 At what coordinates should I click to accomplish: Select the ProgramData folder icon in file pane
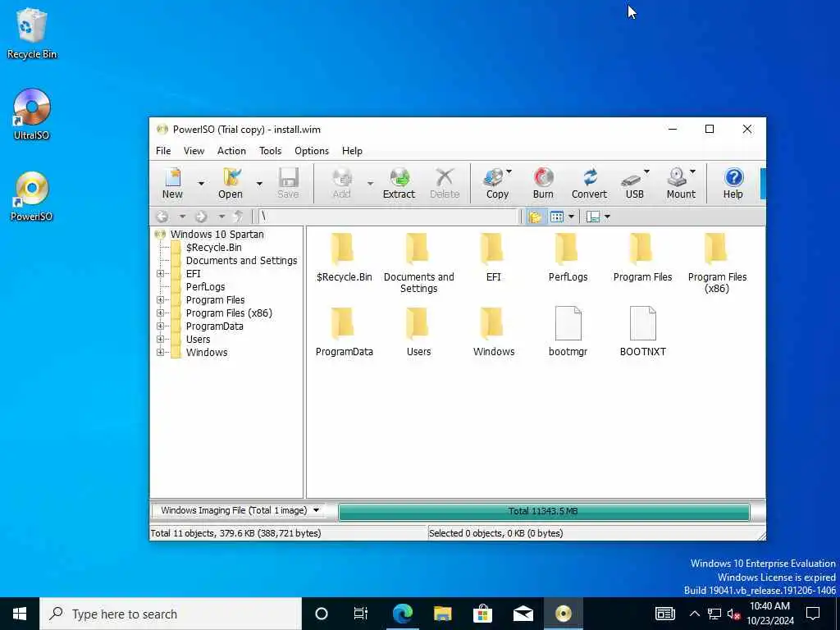pos(343,324)
